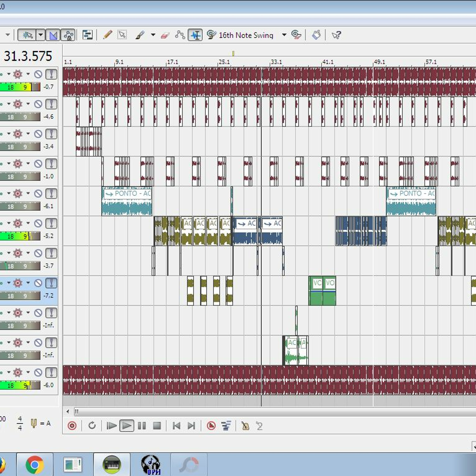Open track FX dropdown on -0,7 track

[x=28, y=74]
